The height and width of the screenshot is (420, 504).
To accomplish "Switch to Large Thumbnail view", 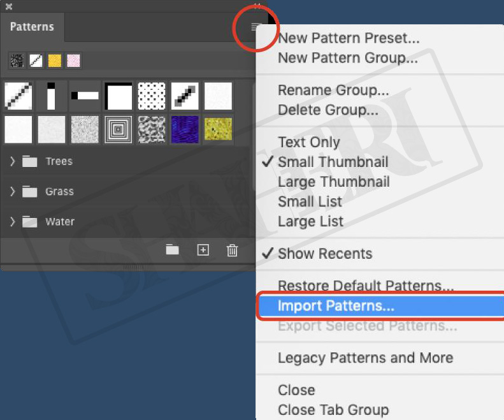I will (333, 182).
